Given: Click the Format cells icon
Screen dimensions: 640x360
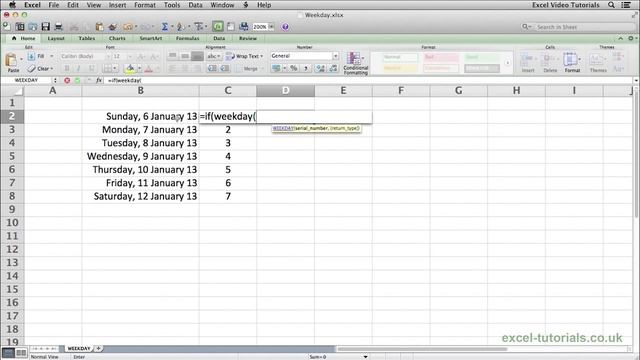Looking at the screenshot, I should (572, 63).
